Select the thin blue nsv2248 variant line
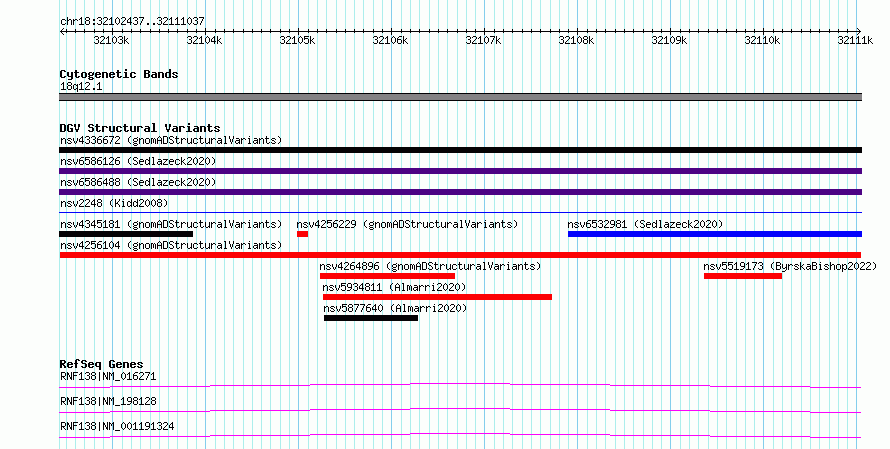This screenshot has width=890, height=449. coord(460,213)
